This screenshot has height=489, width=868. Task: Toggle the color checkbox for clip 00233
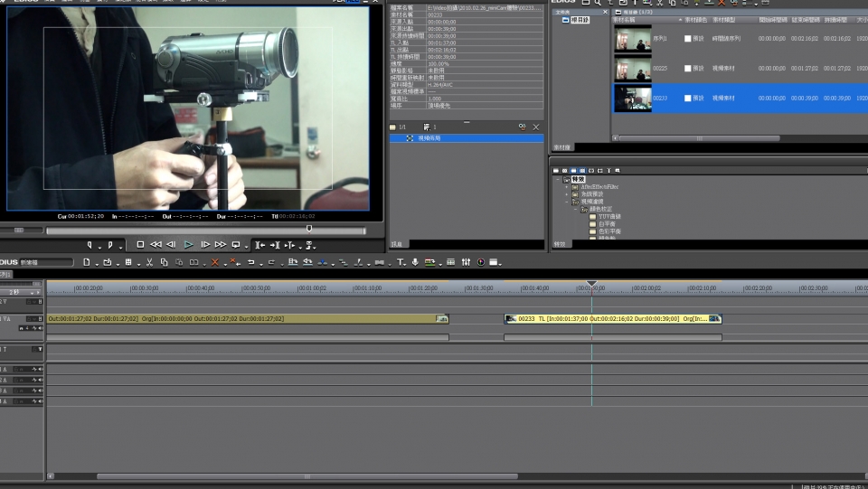[688, 98]
